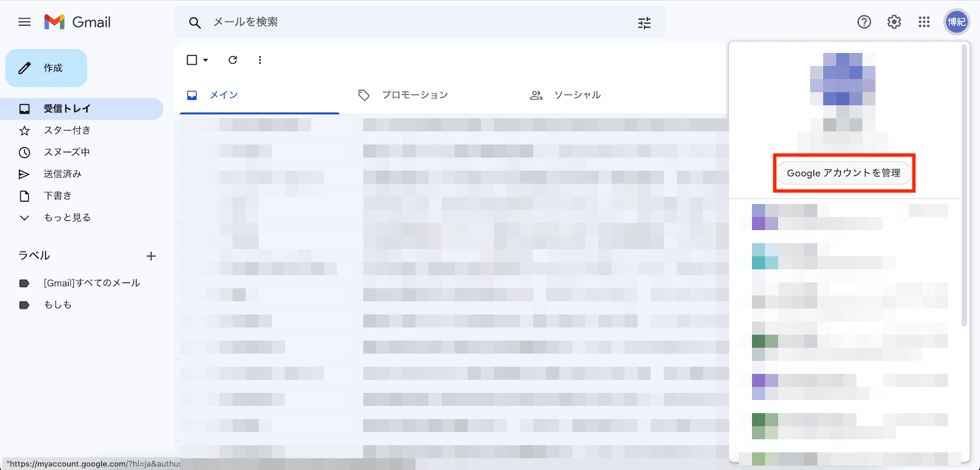This screenshot has height=470, width=980.
Task: Open the select dropdown arrow beside checkbox
Action: coord(206,60)
